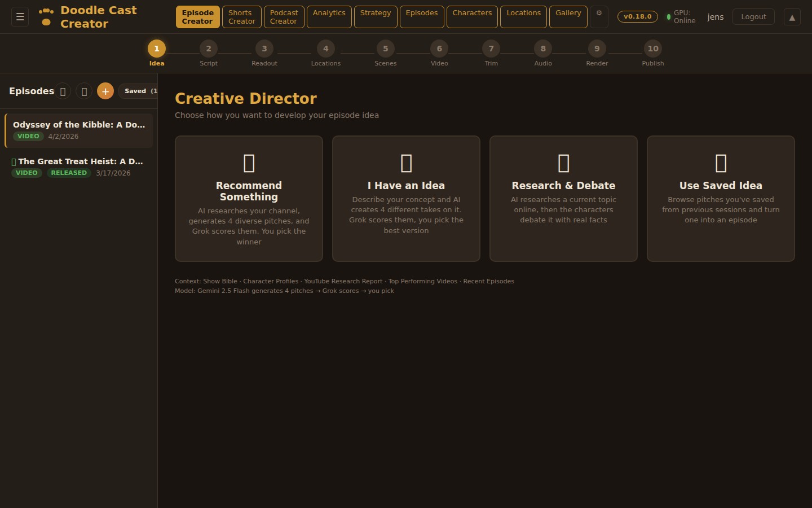
Task: Click the Doodle Cast paw logo
Action: click(46, 16)
